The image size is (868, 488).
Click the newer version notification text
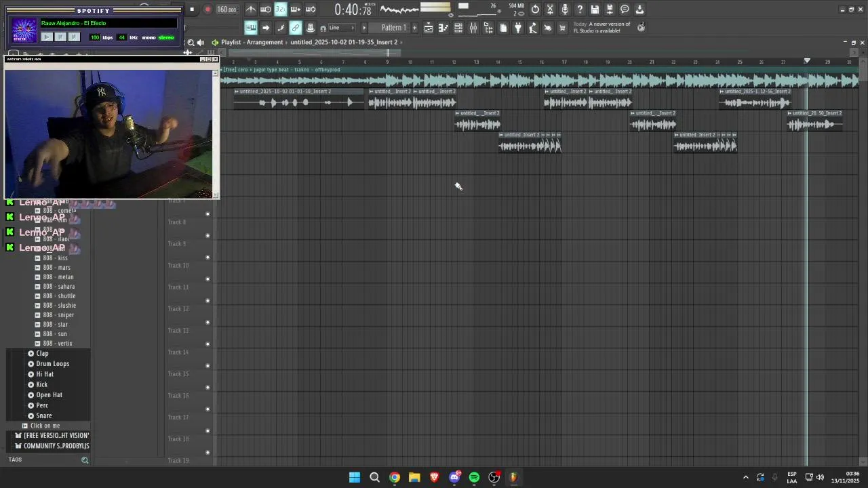tap(602, 27)
